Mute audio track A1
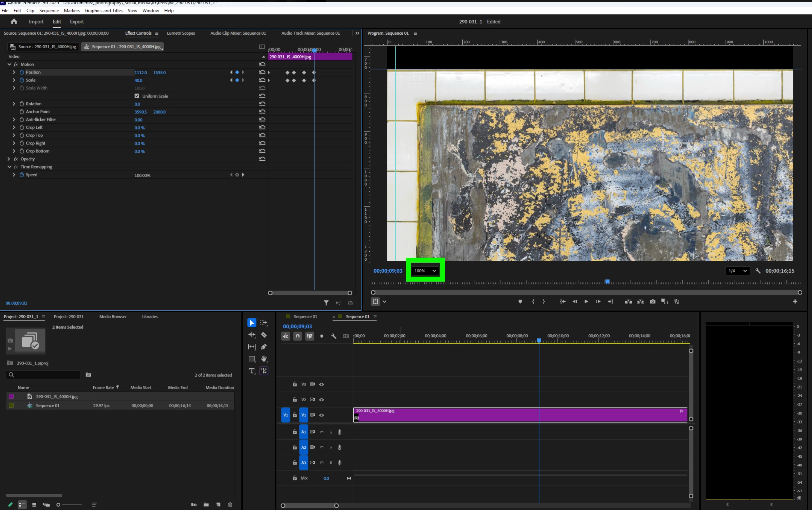The image size is (812, 510). click(322, 432)
